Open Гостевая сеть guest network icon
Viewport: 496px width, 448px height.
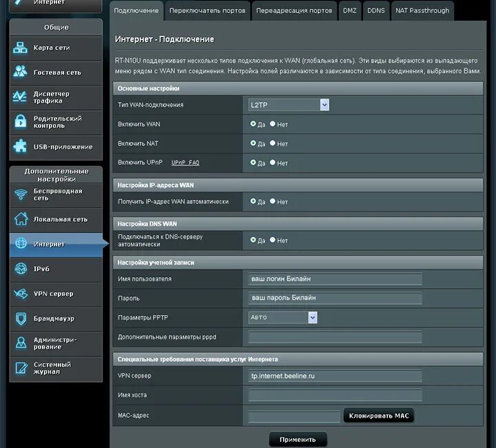[20, 72]
